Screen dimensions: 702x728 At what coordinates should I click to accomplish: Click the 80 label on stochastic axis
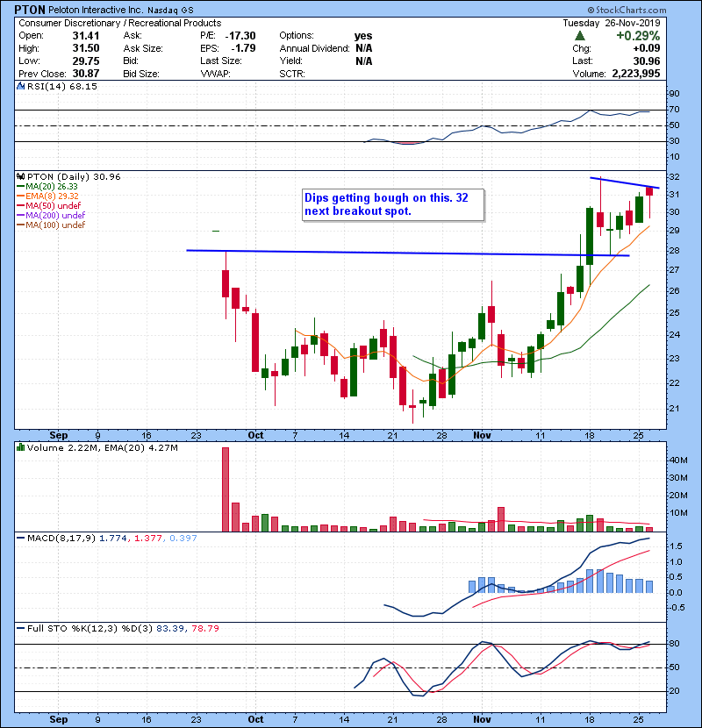pos(674,644)
